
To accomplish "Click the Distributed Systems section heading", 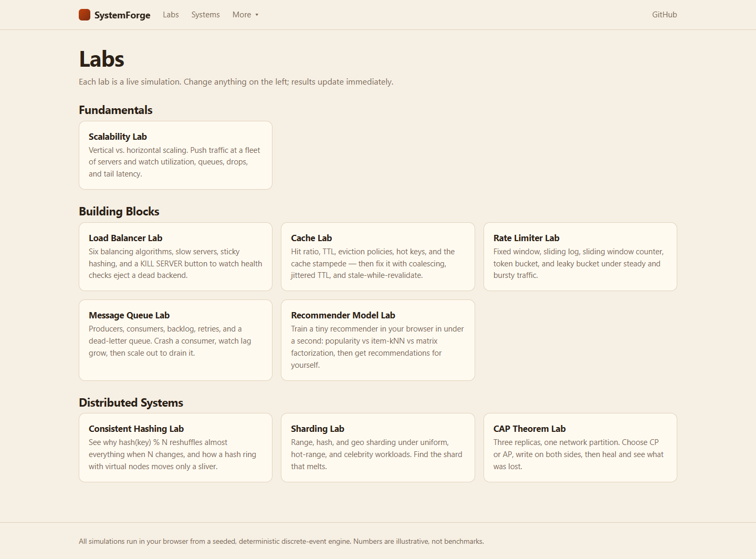I will pos(131,402).
